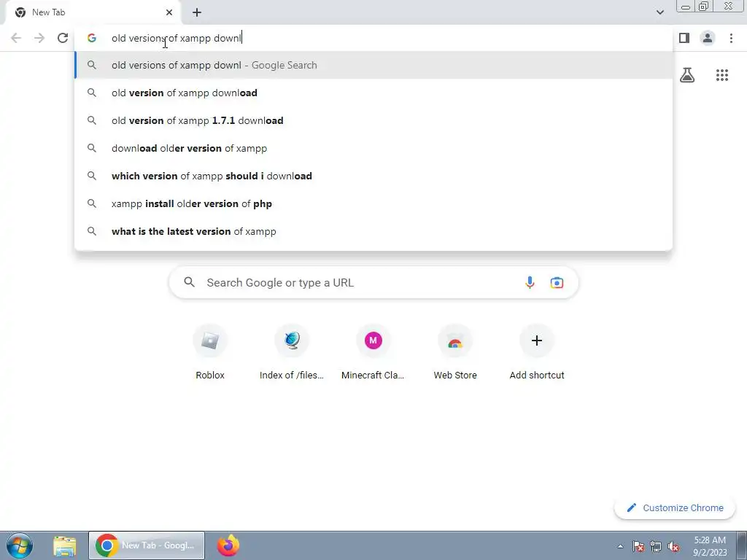Start voice search with microphone icon
The image size is (747, 560).
pos(530,282)
